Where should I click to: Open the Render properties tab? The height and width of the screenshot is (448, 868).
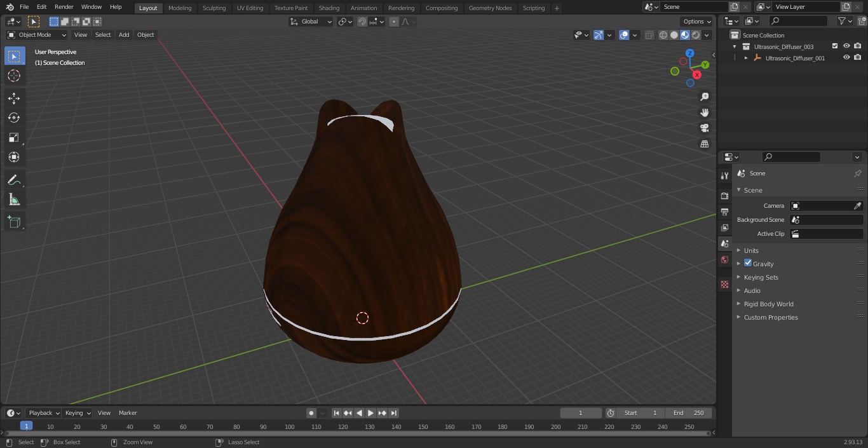pyautogui.click(x=724, y=196)
